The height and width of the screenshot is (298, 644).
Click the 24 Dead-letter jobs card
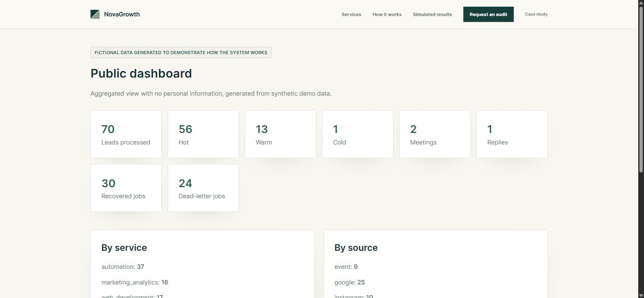pyautogui.click(x=203, y=188)
